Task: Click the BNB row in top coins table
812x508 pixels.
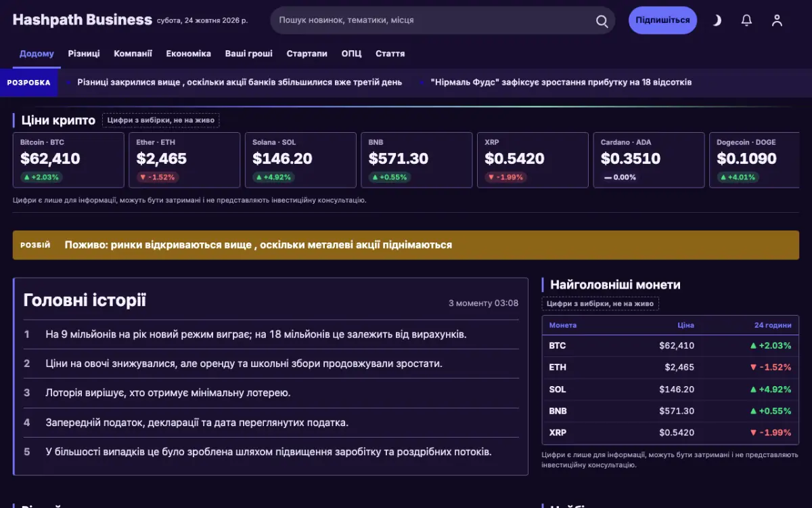Action: tap(670, 410)
